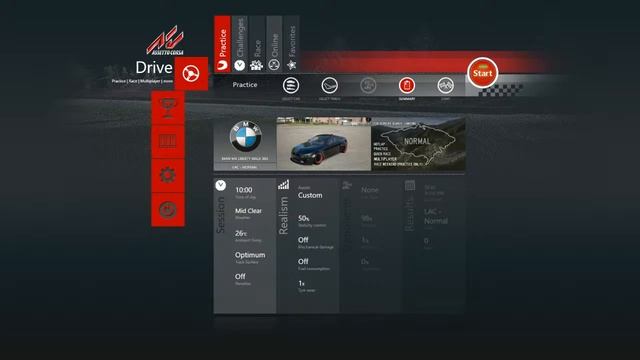Click the 'Custom' assists value
640x360 pixels.
310,195
